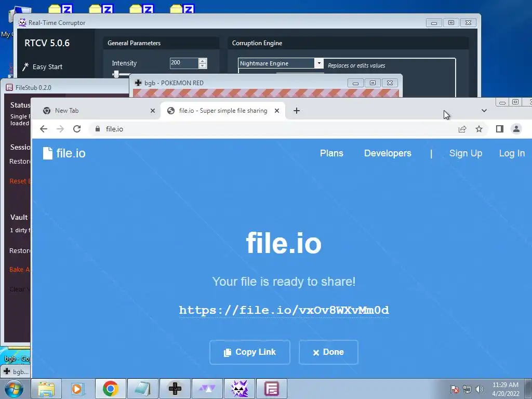Click the Easy Start wand icon
532x399 pixels.
coord(25,66)
